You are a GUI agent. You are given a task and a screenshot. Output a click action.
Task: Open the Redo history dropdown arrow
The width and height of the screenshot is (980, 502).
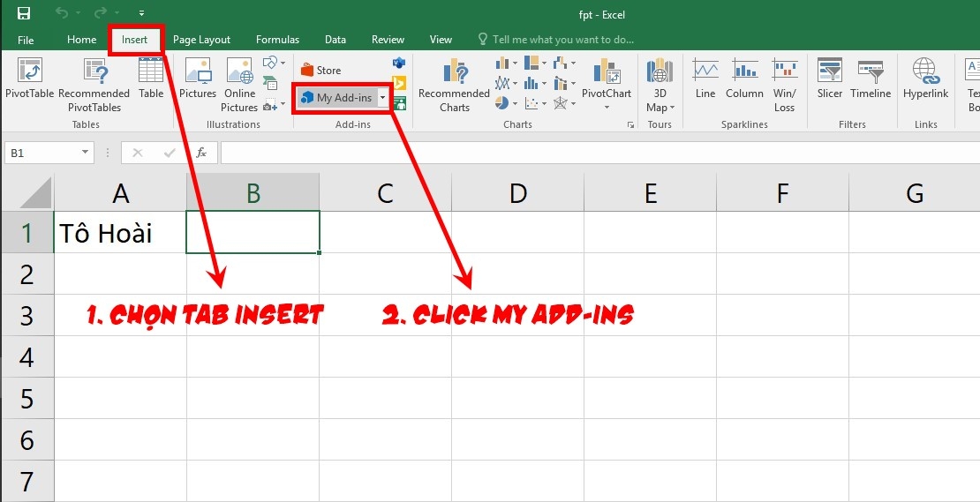(x=117, y=13)
